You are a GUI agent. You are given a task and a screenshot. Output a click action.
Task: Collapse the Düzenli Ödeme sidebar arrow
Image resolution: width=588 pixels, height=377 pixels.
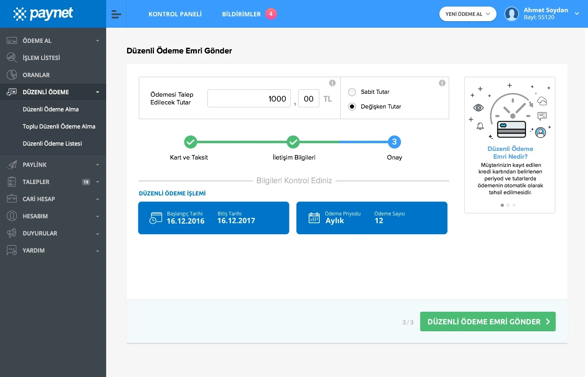point(98,92)
